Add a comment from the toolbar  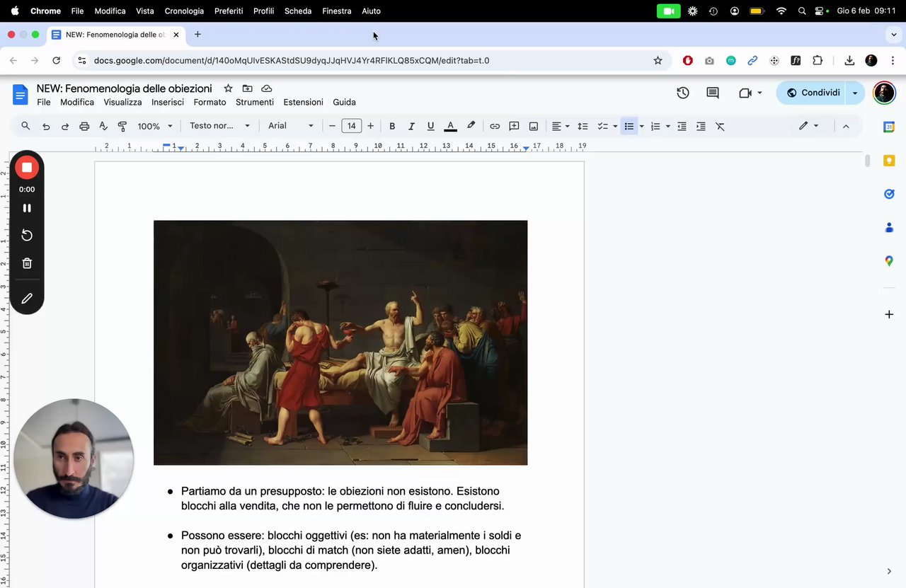(514, 126)
